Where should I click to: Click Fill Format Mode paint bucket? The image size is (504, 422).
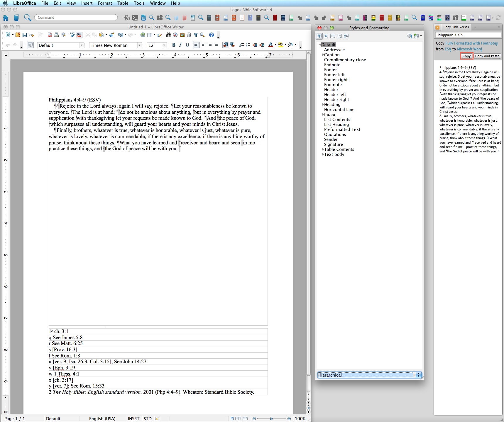click(x=410, y=36)
